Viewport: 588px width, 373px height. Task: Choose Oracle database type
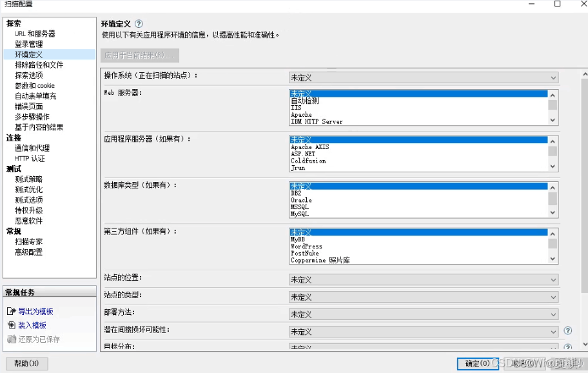[301, 200]
